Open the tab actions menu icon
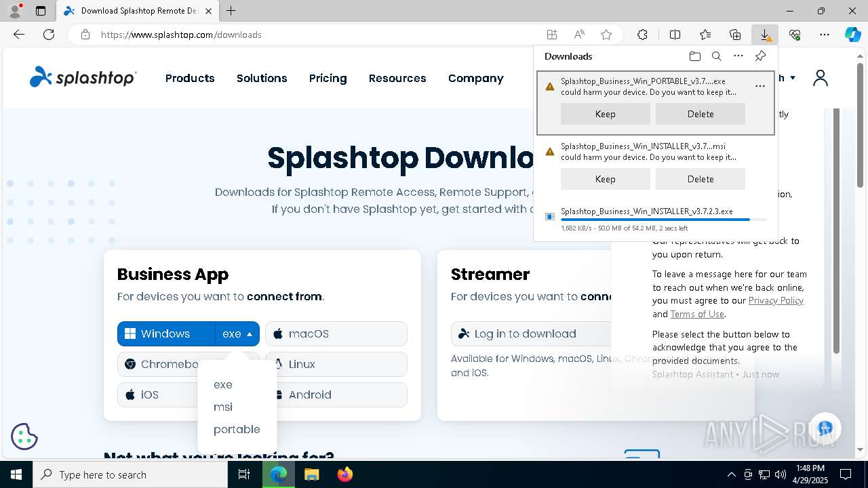Screen dimensions: 868x488 [x=41, y=11]
